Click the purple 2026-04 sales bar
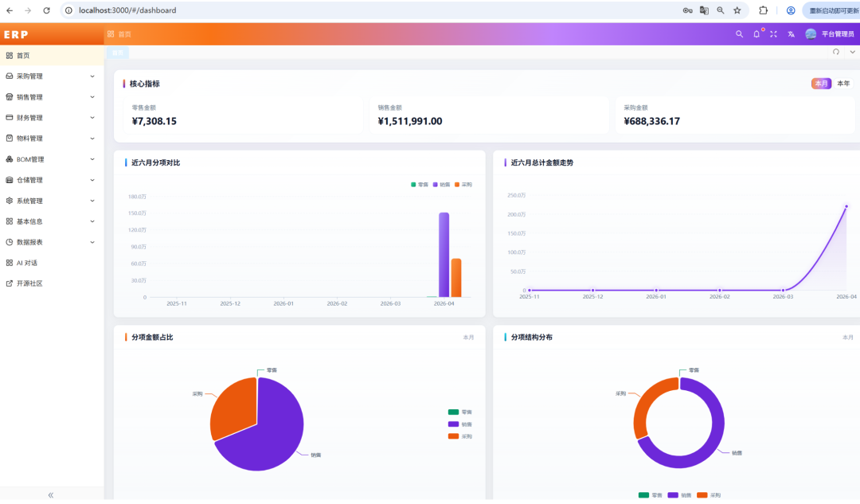 pos(444,255)
